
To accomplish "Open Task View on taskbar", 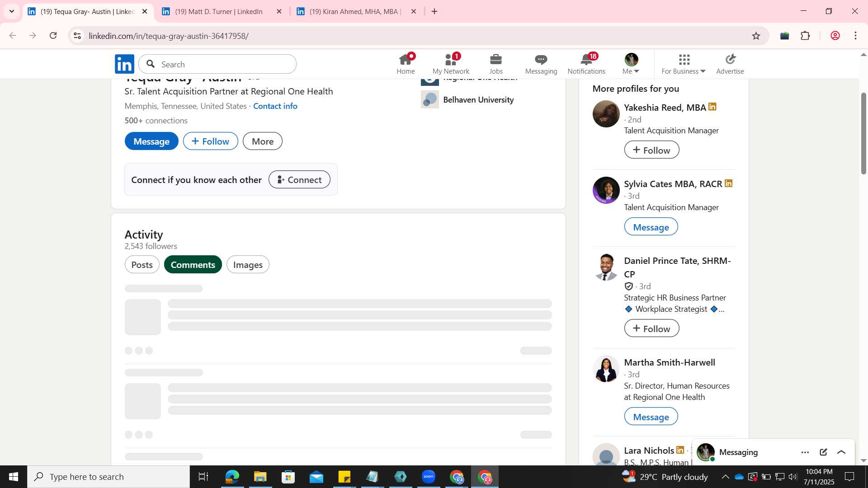I will (203, 477).
